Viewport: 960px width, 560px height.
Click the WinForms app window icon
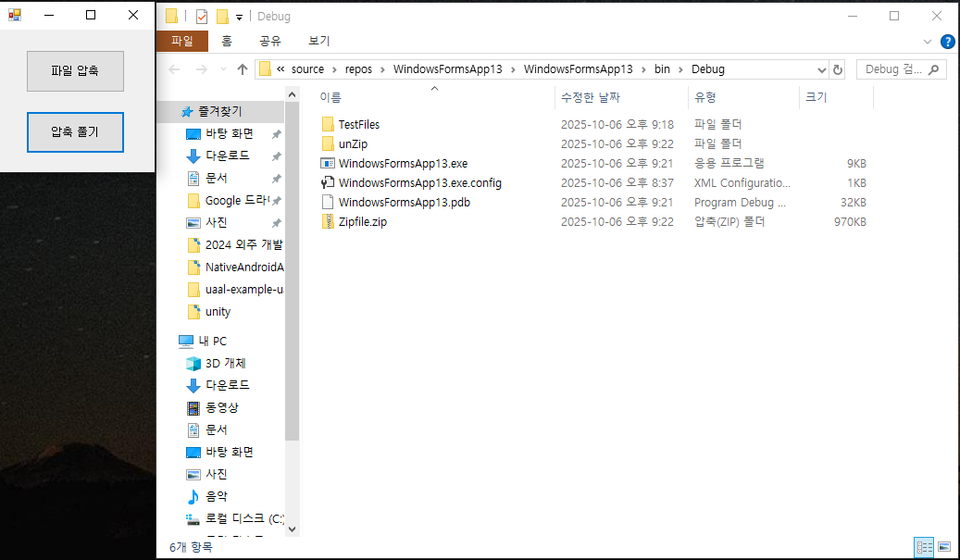(15, 16)
